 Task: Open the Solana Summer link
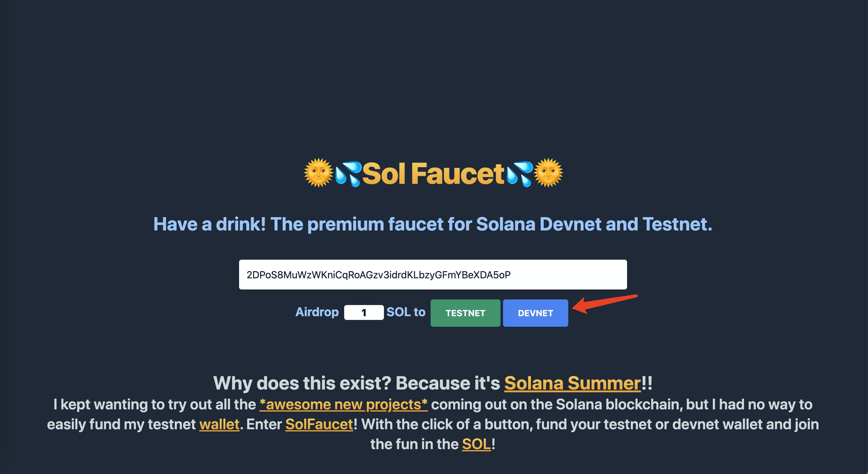pos(572,383)
